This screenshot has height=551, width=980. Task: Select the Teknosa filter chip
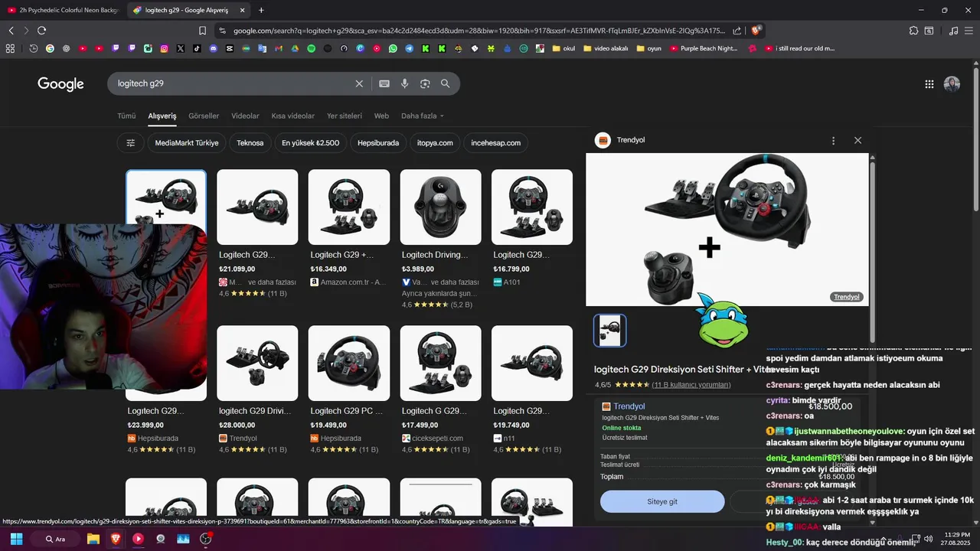click(x=250, y=143)
